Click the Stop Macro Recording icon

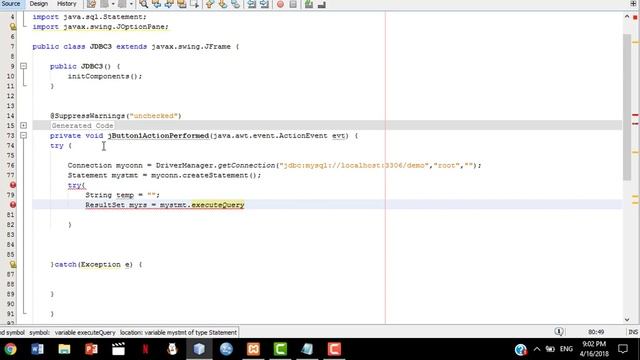293,4
